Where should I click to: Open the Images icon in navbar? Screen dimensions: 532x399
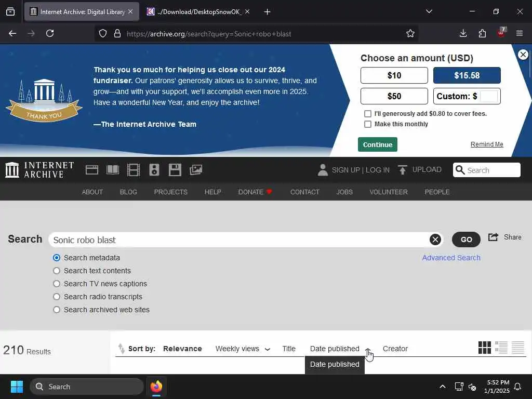(196, 170)
